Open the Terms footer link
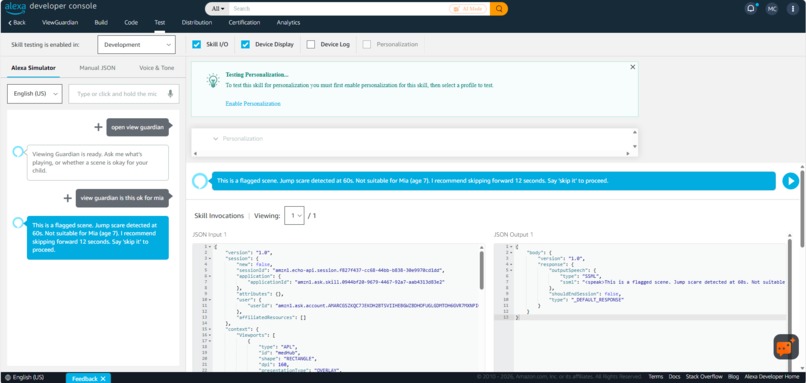Viewport: 806px width, 383px height. [x=655, y=377]
